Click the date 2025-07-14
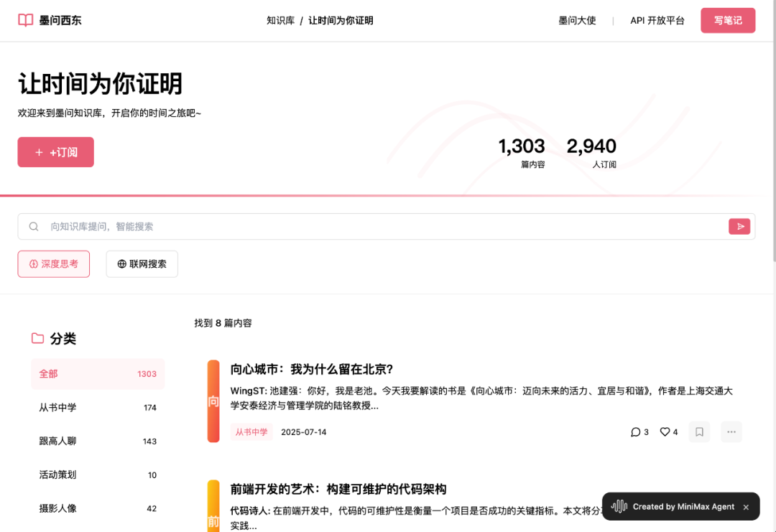776x532 pixels. tap(304, 432)
